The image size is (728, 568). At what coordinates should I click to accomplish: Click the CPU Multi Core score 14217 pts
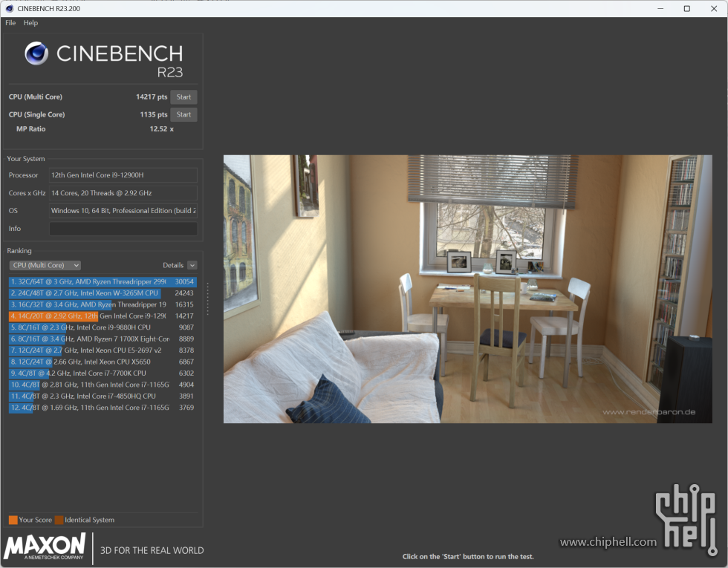pyautogui.click(x=152, y=97)
